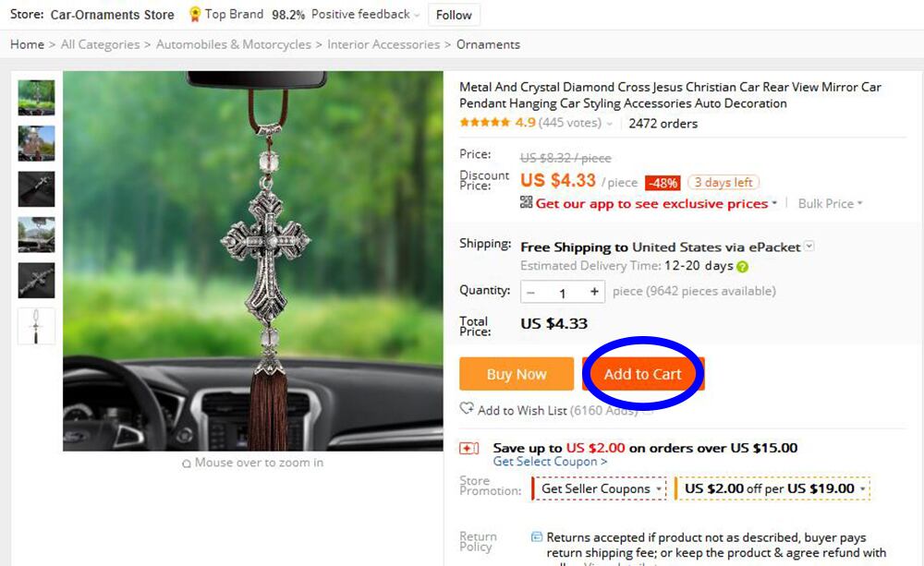Click the green delivery help question icon
Screen dimensions: 924x566
click(x=742, y=267)
